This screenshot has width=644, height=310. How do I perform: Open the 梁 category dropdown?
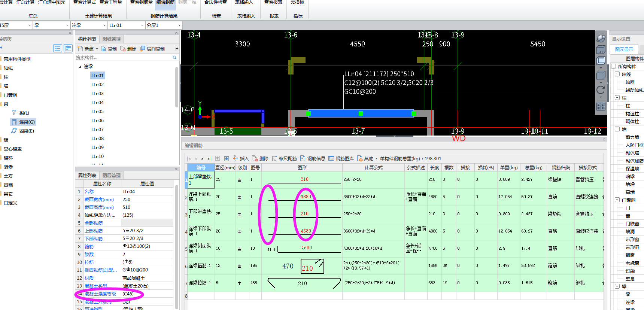click(67, 25)
